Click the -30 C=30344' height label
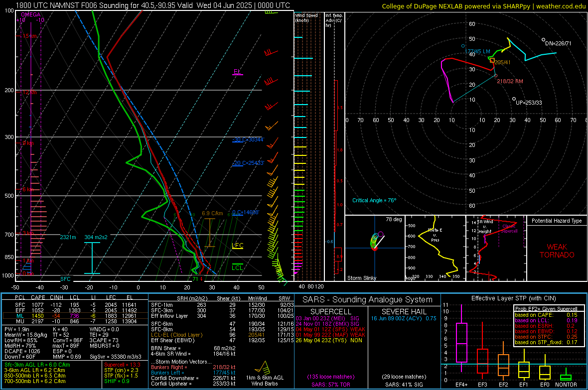This screenshot has height=390, width=588. [248, 139]
